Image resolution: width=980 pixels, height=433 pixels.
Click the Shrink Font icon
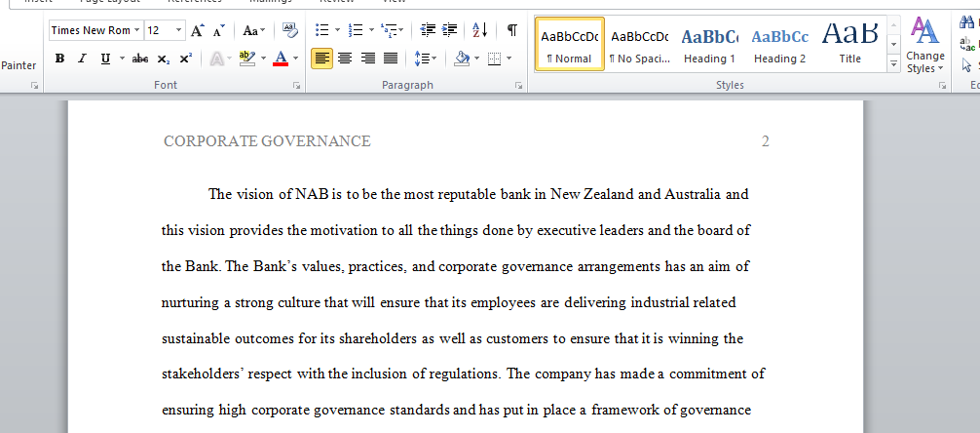tap(219, 30)
